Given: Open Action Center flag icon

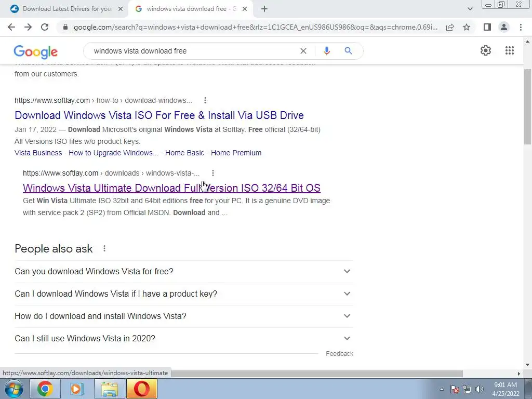Looking at the screenshot, I should point(454,389).
